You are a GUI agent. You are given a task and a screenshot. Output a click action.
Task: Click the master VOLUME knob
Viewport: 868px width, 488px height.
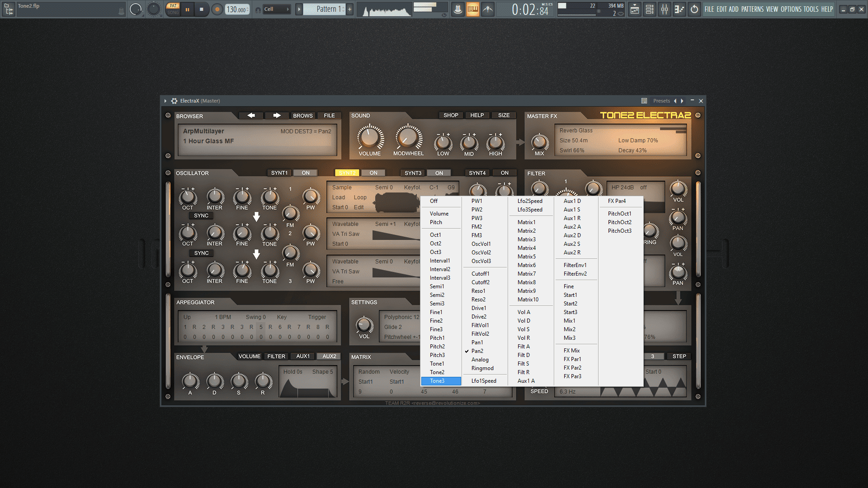[x=370, y=137]
